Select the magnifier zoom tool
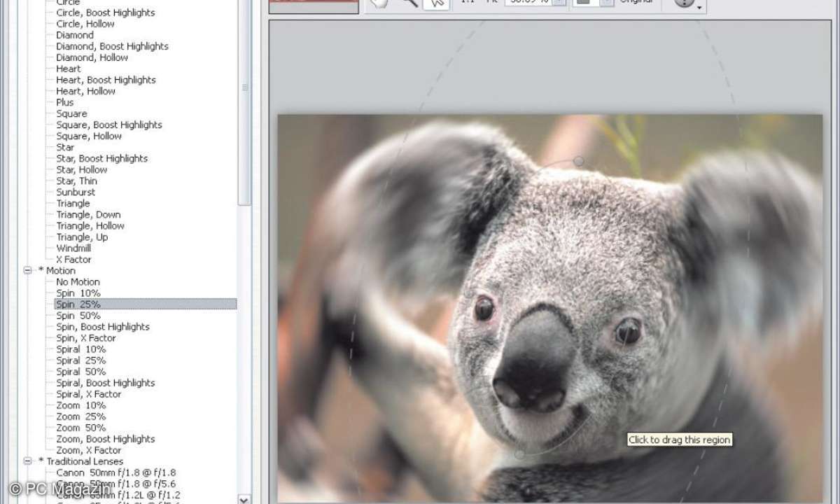Viewport: 840px width, 504px height. tap(409, 3)
